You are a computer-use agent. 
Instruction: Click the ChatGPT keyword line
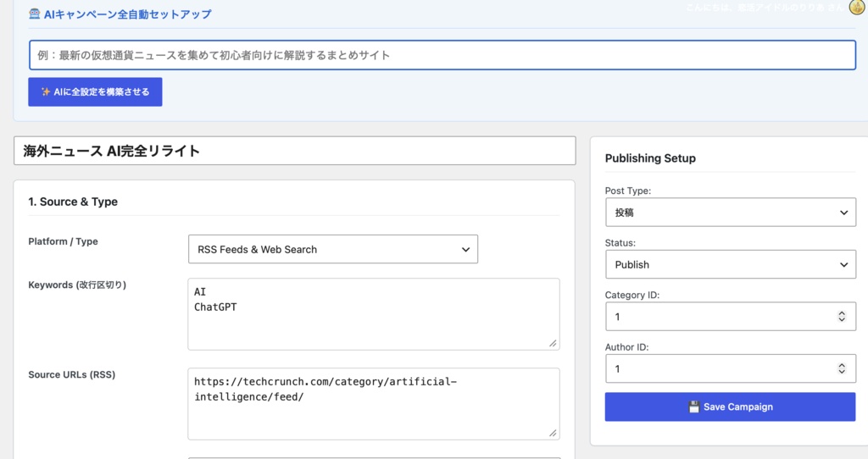(x=215, y=307)
